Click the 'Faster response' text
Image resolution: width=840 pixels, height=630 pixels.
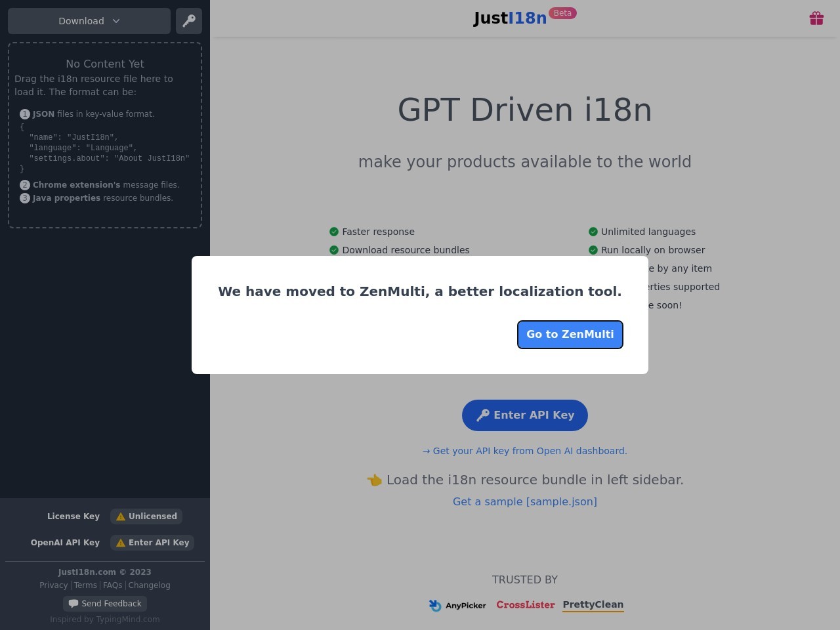tap(379, 232)
